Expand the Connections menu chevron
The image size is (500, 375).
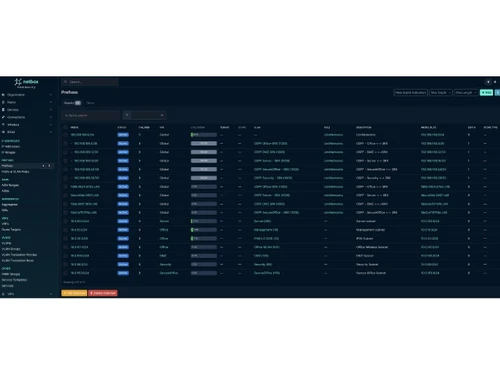(x=51, y=117)
